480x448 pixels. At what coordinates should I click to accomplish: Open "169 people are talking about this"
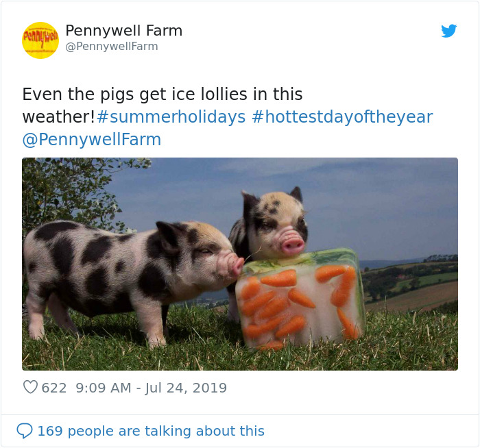[x=151, y=431]
